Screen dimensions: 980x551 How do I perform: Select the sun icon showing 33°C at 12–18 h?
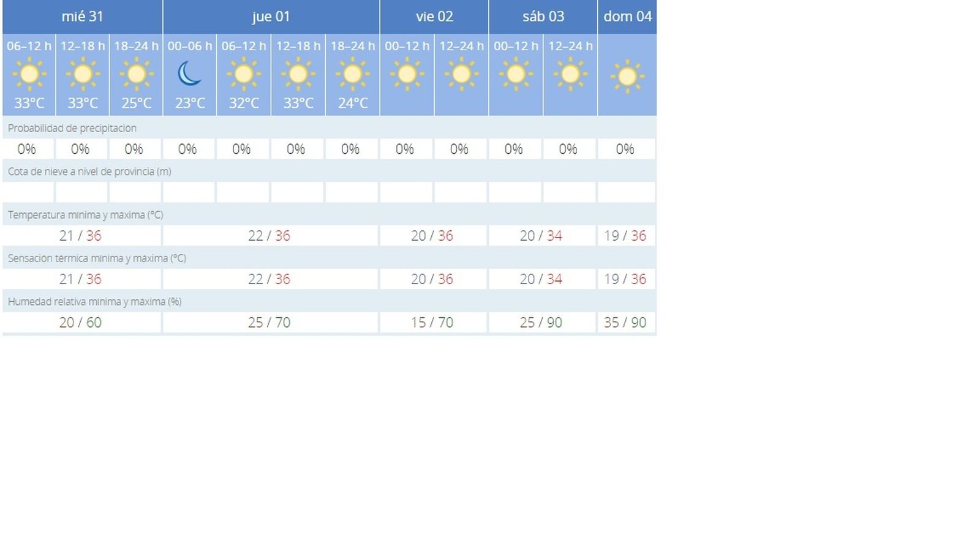coord(82,75)
